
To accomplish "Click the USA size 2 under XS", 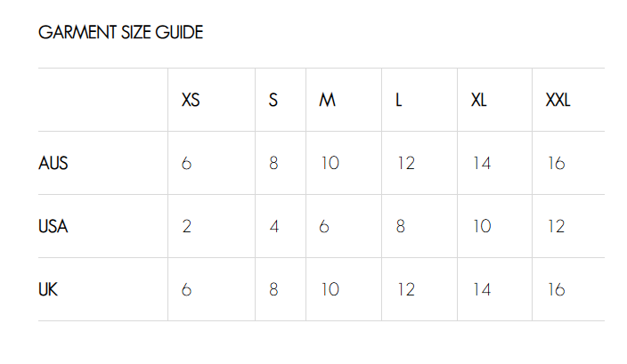I will (186, 226).
